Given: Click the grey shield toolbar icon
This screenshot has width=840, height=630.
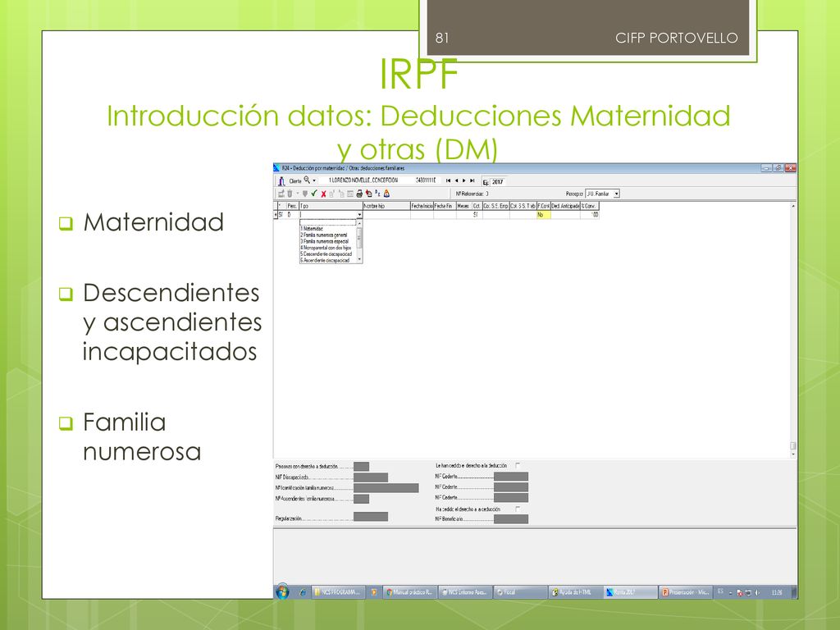Looking at the screenshot, I should click(305, 194).
